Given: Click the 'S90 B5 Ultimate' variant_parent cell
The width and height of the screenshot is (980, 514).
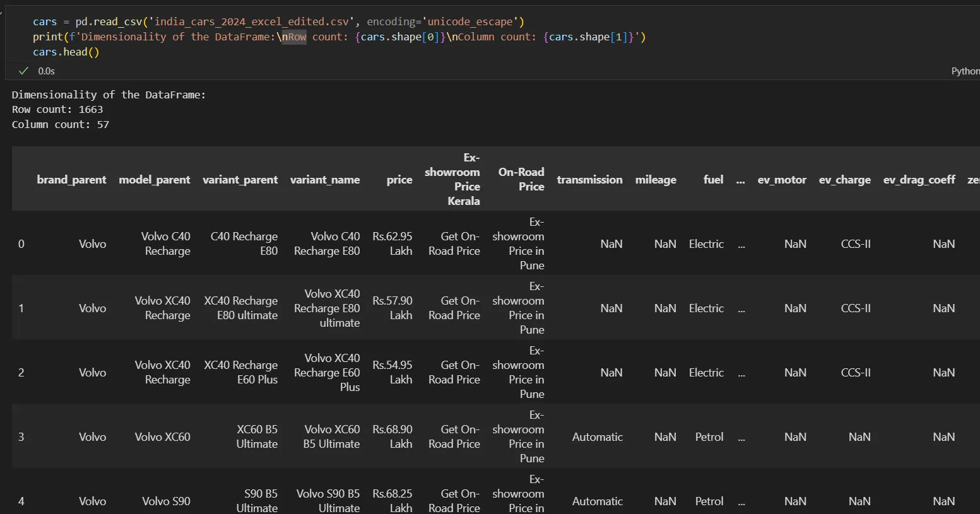Looking at the screenshot, I should tap(257, 501).
